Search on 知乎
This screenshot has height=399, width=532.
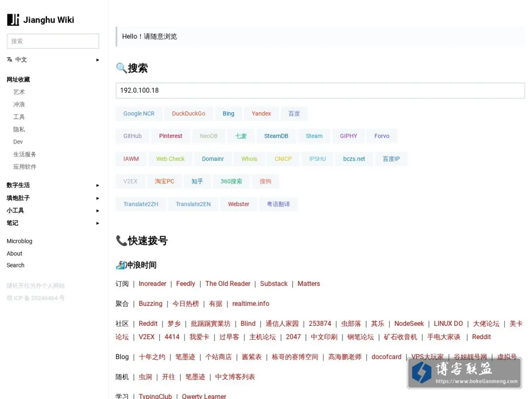pos(197,181)
